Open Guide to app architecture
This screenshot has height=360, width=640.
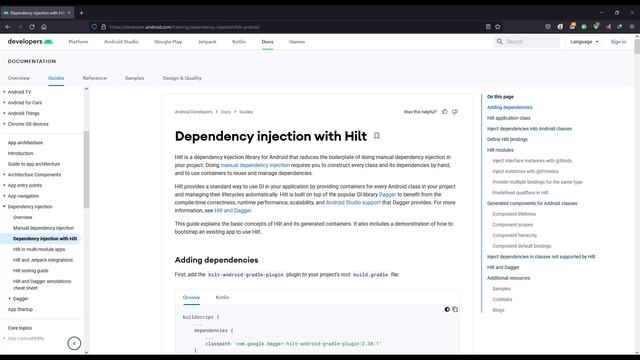coord(34,164)
